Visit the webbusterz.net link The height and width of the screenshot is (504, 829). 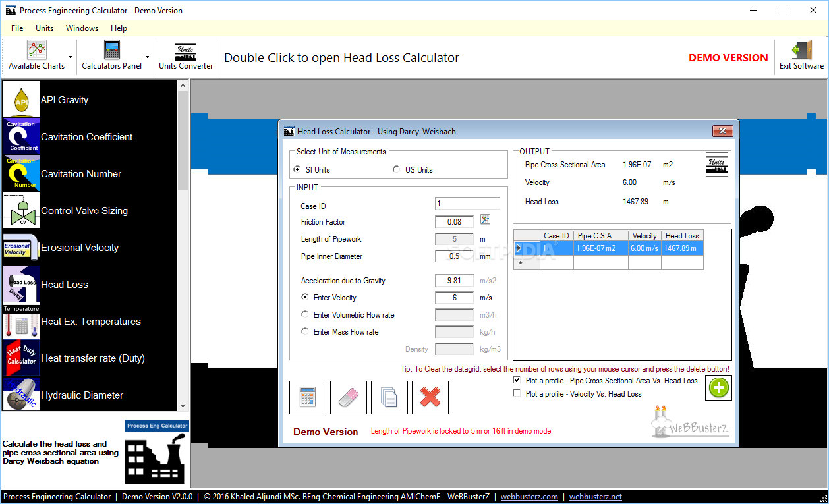(596, 497)
